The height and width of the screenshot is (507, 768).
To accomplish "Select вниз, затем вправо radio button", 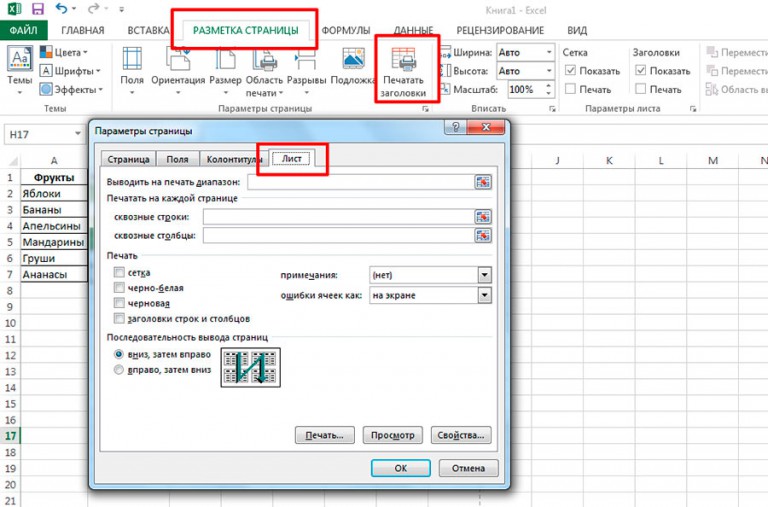I will [x=119, y=354].
